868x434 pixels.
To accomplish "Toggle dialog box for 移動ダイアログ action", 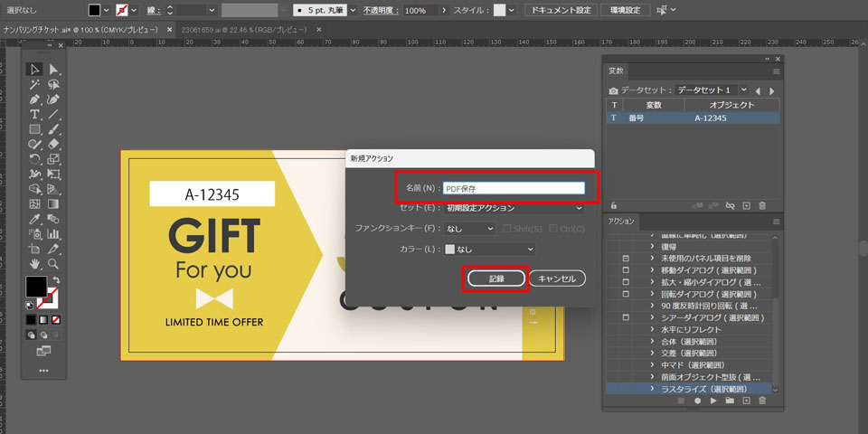I will click(x=625, y=270).
